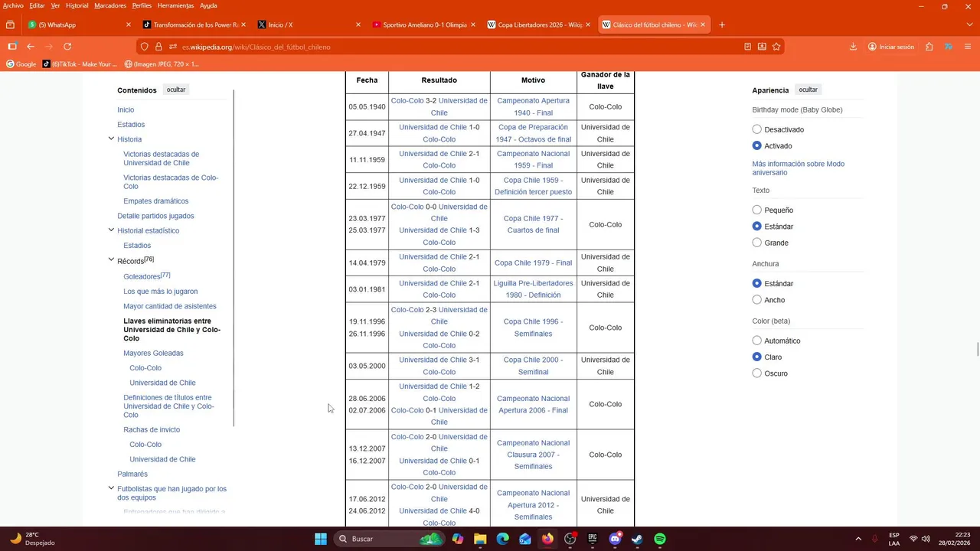Open Copilot icon in the taskbar
This screenshot has width=980, height=551.
click(457, 539)
